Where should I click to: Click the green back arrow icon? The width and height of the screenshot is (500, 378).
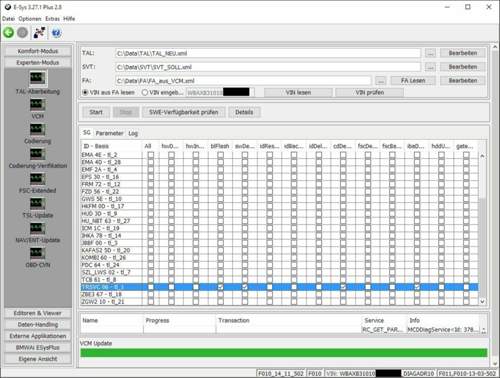pyautogui.click(x=9, y=32)
